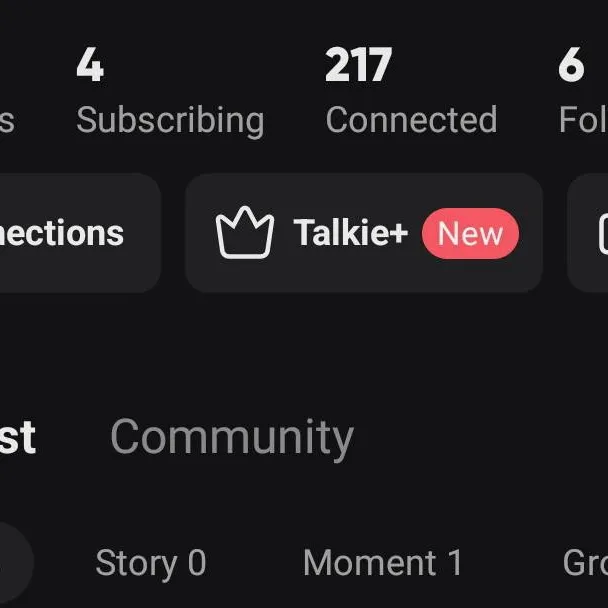The width and height of the screenshot is (608, 608).
Task: Select the Story filter tab
Action: 150,563
